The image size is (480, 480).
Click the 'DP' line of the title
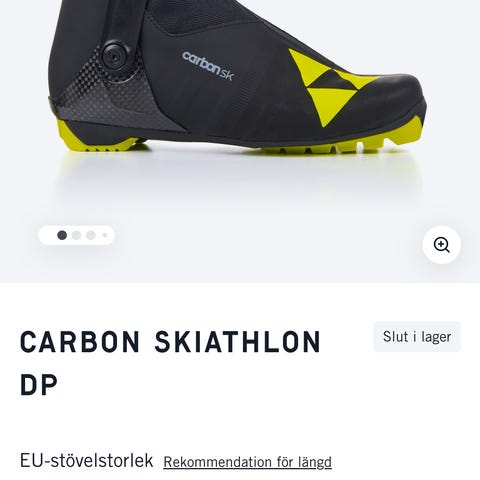pos(39,385)
